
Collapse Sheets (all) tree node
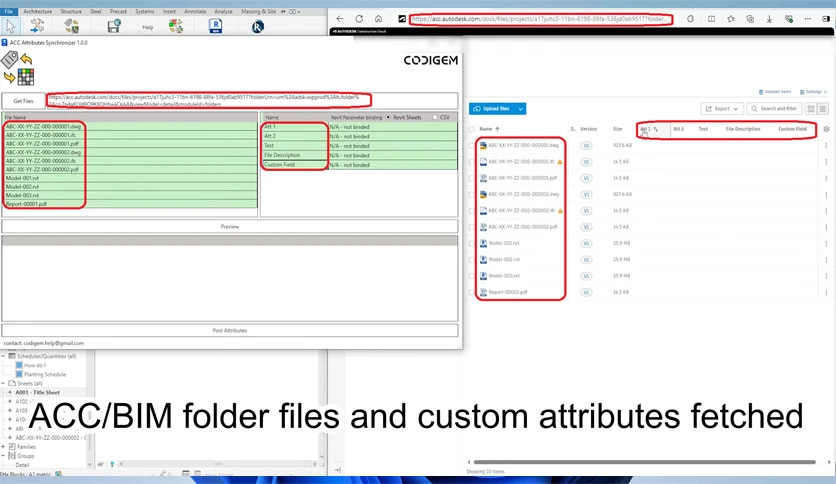point(3,383)
